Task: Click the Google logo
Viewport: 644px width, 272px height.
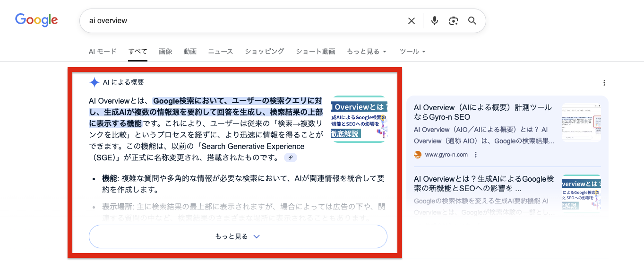Action: pos(36,20)
